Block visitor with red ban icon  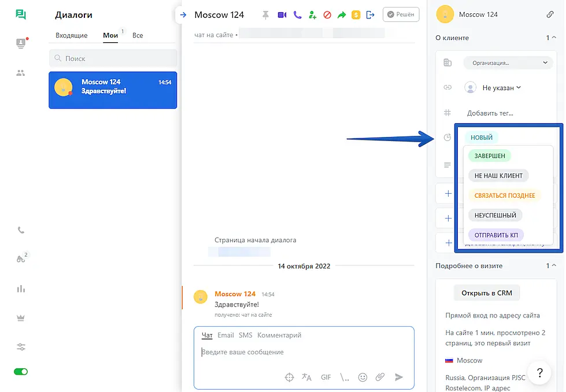coord(327,15)
